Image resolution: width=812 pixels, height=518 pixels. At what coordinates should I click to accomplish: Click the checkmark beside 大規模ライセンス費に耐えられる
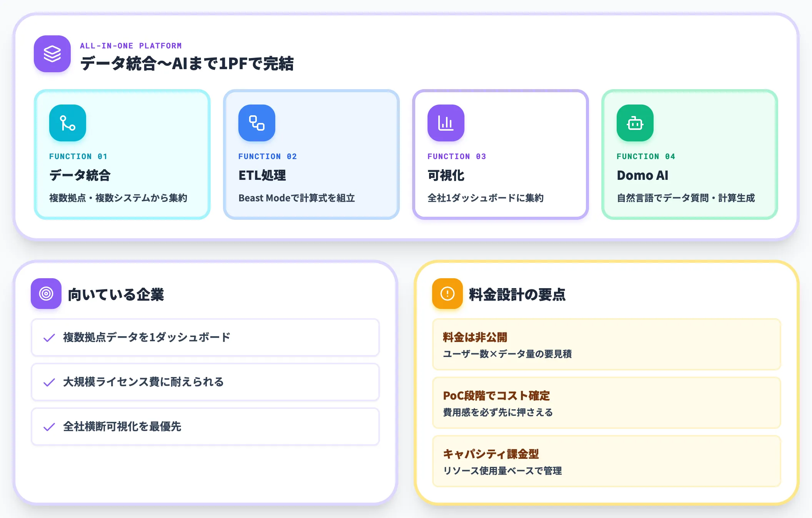[49, 382]
